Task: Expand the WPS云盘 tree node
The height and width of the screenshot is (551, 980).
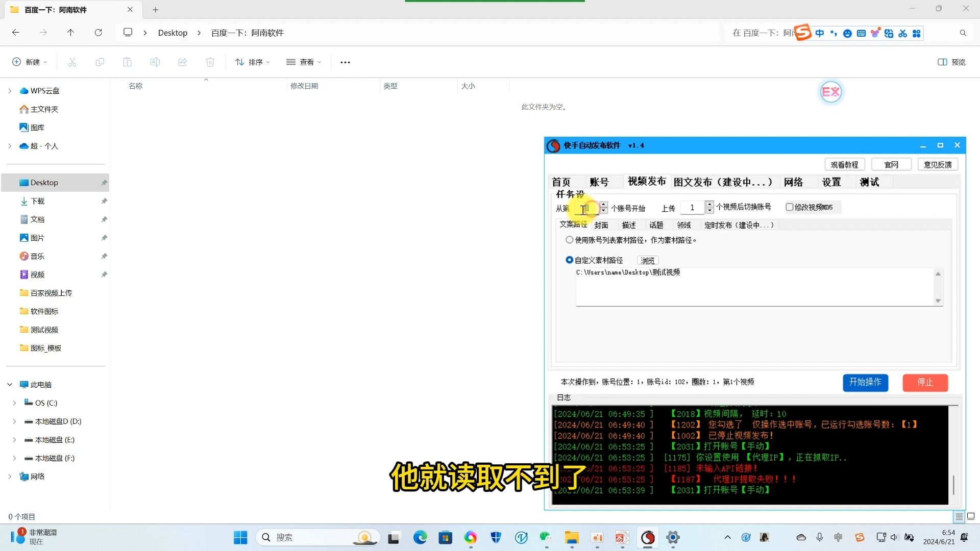Action: pyautogui.click(x=10, y=91)
